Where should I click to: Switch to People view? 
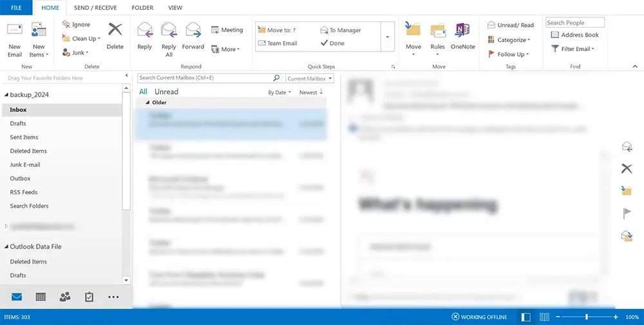click(x=65, y=297)
